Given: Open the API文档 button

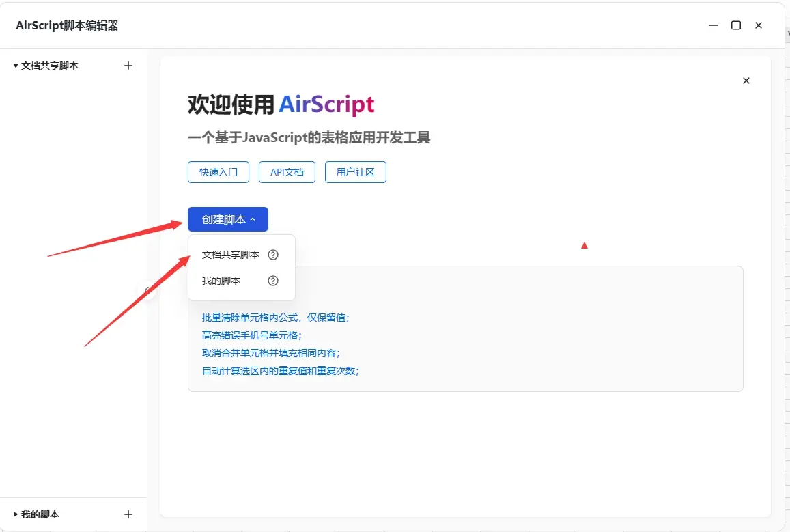Looking at the screenshot, I should click(287, 172).
